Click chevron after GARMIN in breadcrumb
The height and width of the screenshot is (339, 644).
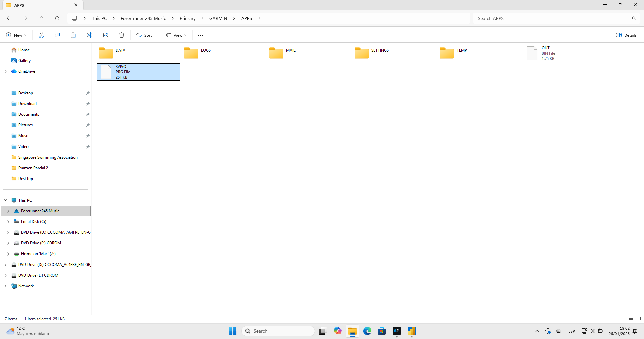(x=234, y=18)
